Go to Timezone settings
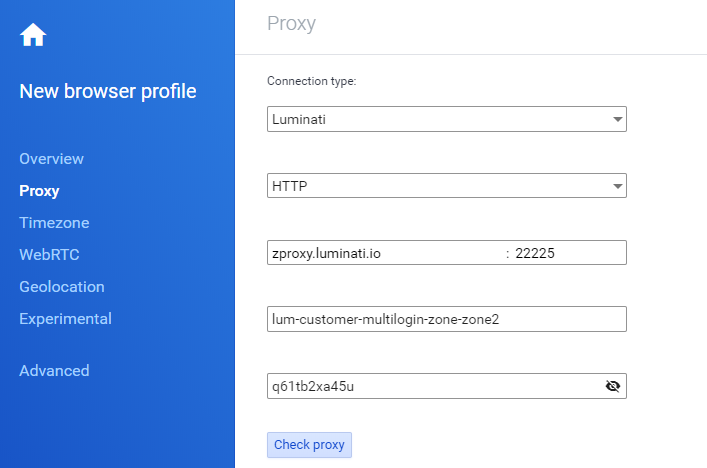The width and height of the screenshot is (707, 468). 54,223
